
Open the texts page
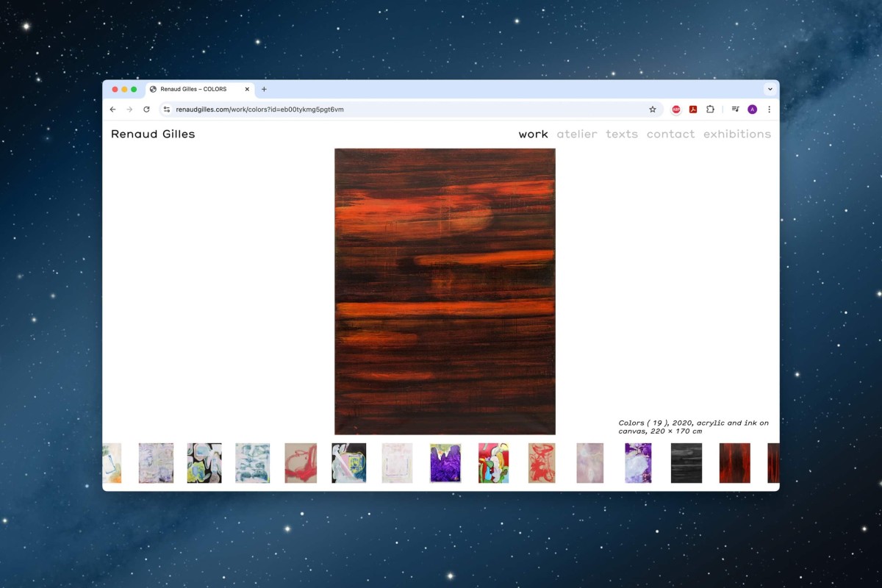point(622,134)
